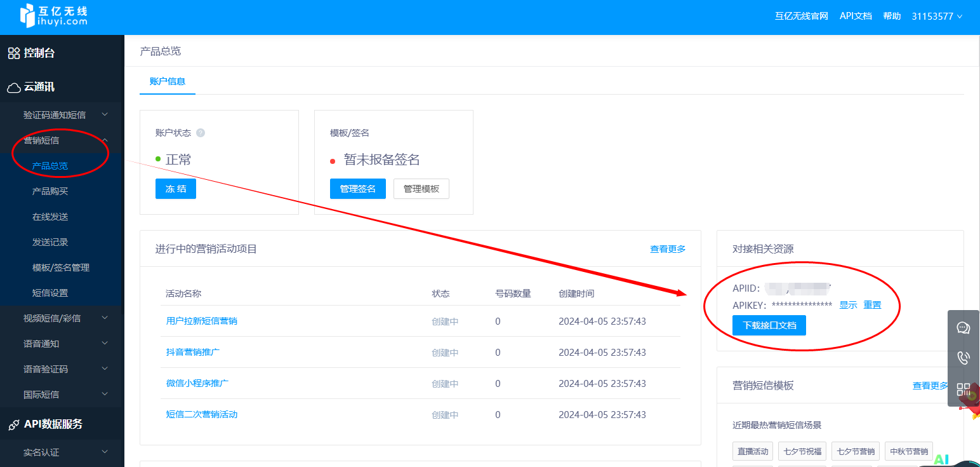This screenshot has height=467, width=980.
Task: Click the 管理模板 button
Action: 421,189
